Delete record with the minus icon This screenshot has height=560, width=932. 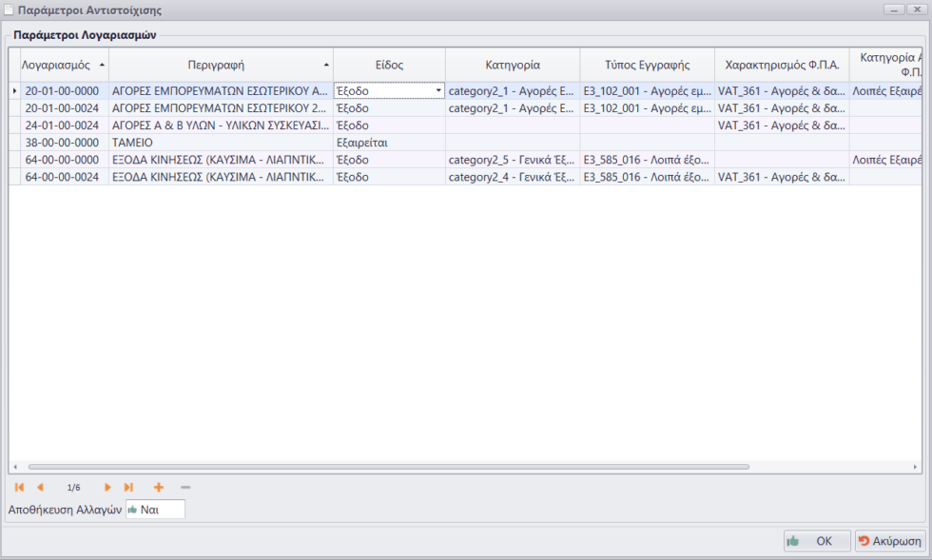(184, 487)
